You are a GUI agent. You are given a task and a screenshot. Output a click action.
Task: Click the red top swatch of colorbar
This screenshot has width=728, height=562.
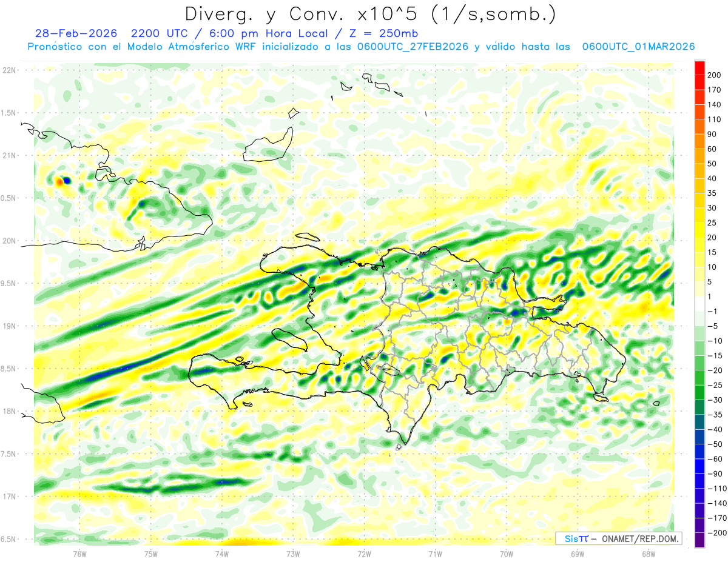point(699,68)
